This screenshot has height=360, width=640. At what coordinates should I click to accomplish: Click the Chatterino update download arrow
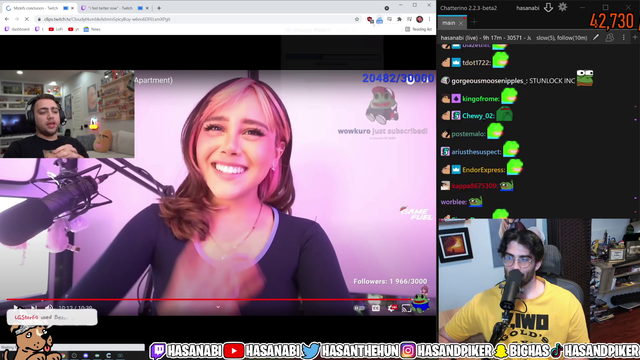(548, 7)
